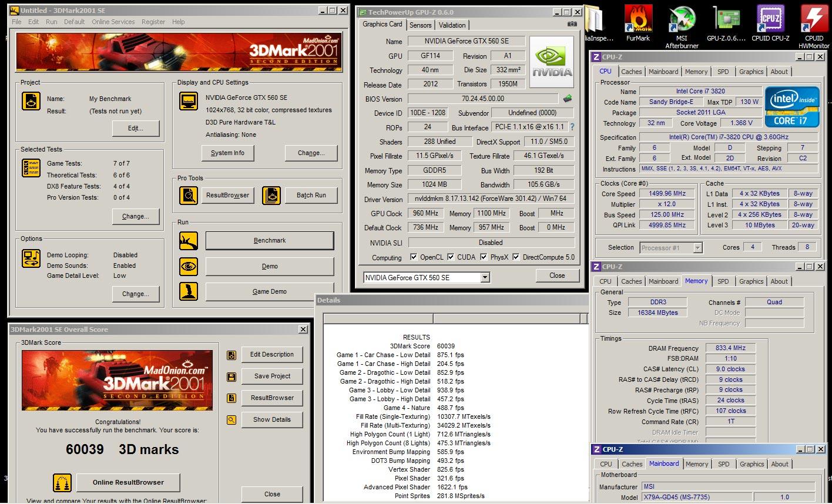Image resolution: width=832 pixels, height=504 pixels.
Task: Click the Options icon in 3DMark
Action: click(31, 258)
